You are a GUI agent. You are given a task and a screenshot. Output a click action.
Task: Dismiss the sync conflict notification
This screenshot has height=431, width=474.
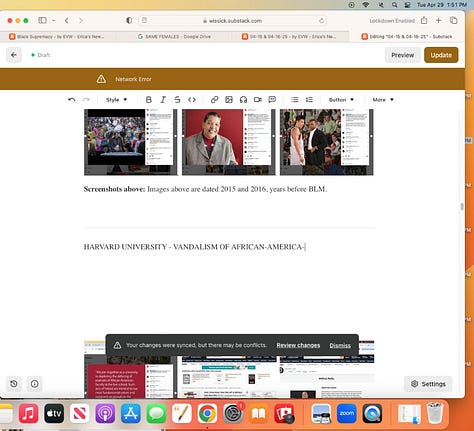340,345
